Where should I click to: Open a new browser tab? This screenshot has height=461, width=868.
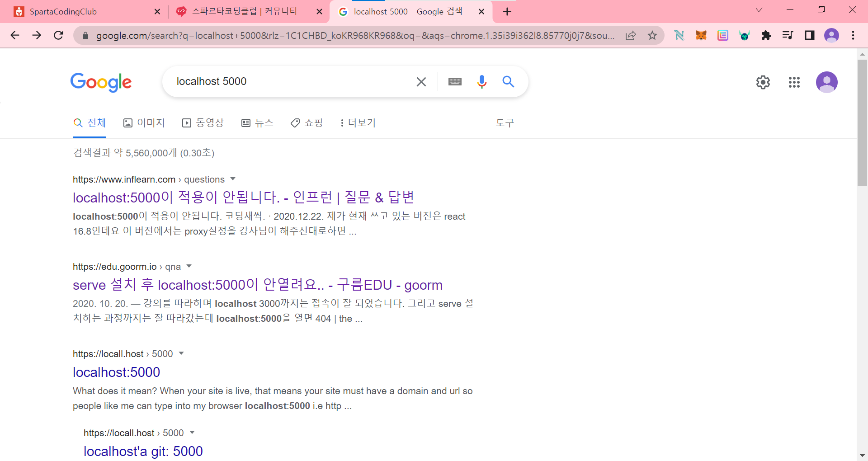coord(507,12)
